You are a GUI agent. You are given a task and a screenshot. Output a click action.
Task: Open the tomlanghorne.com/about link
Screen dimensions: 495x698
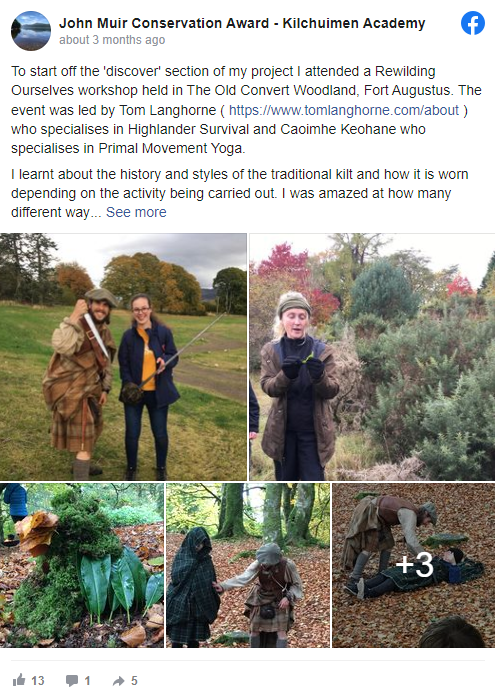[344, 110]
